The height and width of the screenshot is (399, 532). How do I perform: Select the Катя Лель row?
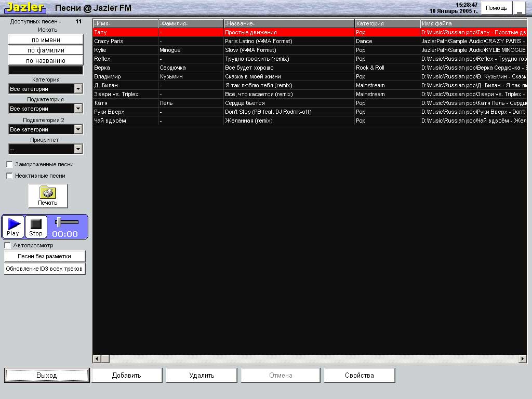[x=310, y=103]
